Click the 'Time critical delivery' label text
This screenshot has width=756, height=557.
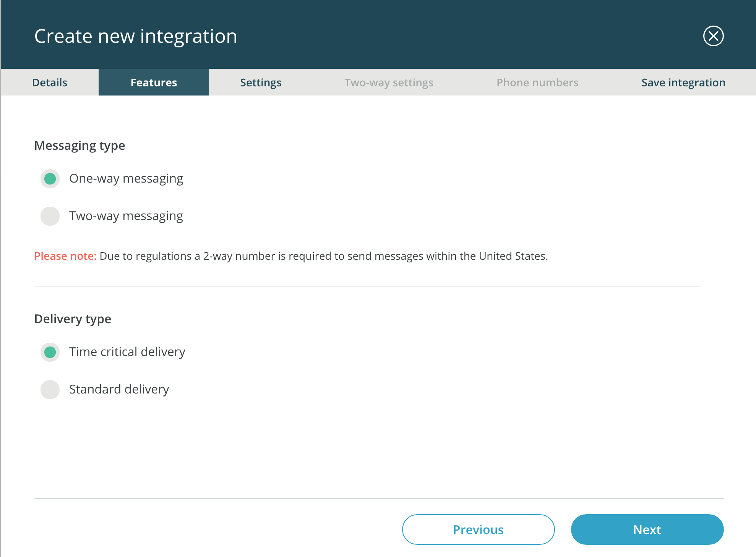pos(127,352)
